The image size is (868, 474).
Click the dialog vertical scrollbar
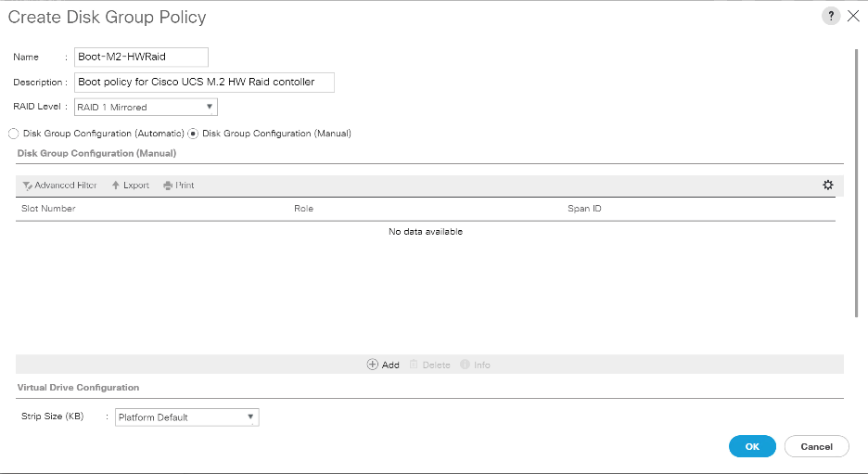(x=857, y=183)
